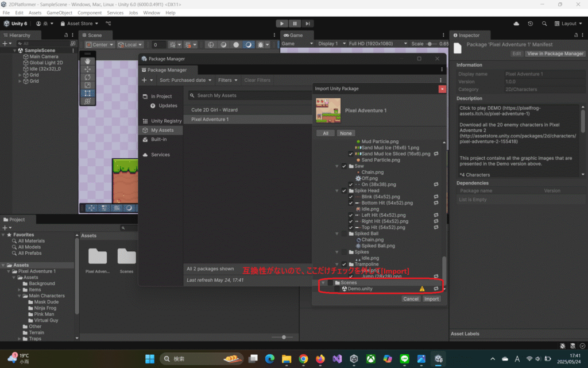Open the Layout dropdown
Viewport: 588px width, 368px height.
pos(568,23)
